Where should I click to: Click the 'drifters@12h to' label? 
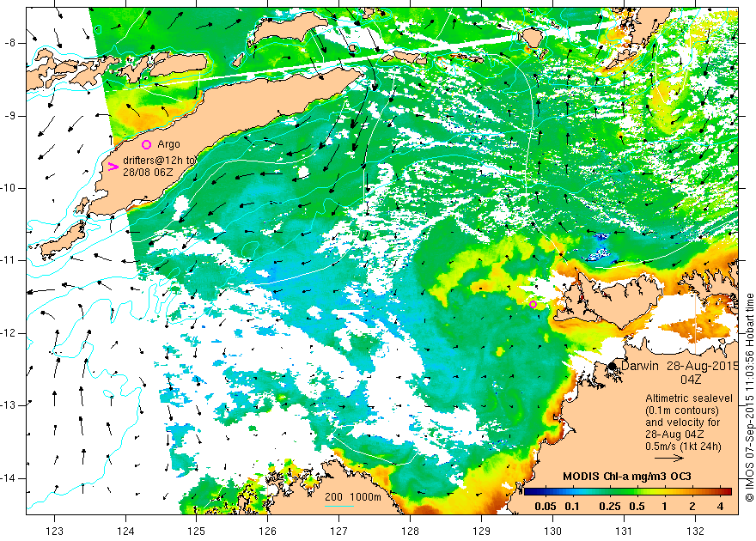tap(160, 161)
